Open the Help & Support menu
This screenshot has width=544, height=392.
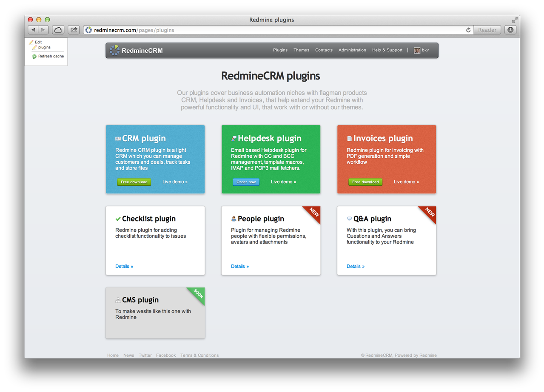[x=387, y=50]
